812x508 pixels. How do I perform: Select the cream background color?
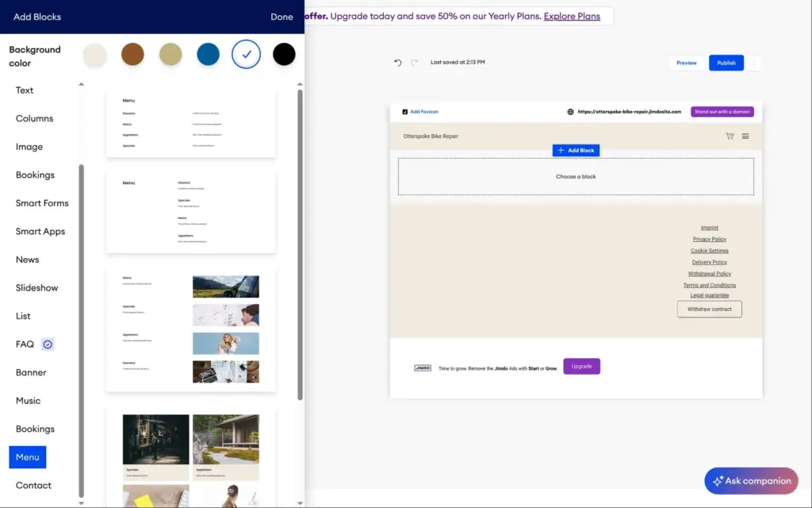click(x=95, y=55)
